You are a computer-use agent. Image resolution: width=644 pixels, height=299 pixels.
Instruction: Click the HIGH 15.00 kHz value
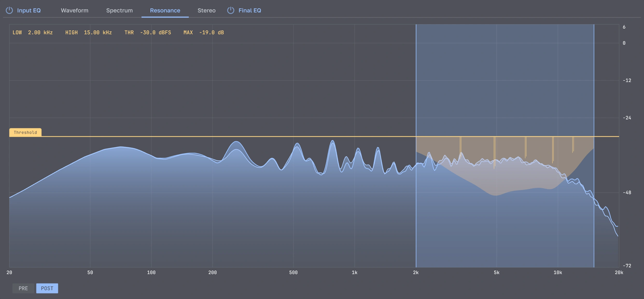click(98, 32)
